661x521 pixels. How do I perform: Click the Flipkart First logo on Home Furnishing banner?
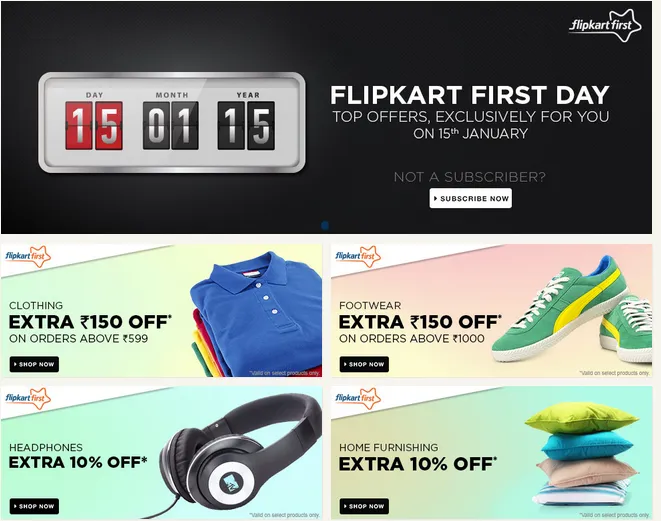358,399
